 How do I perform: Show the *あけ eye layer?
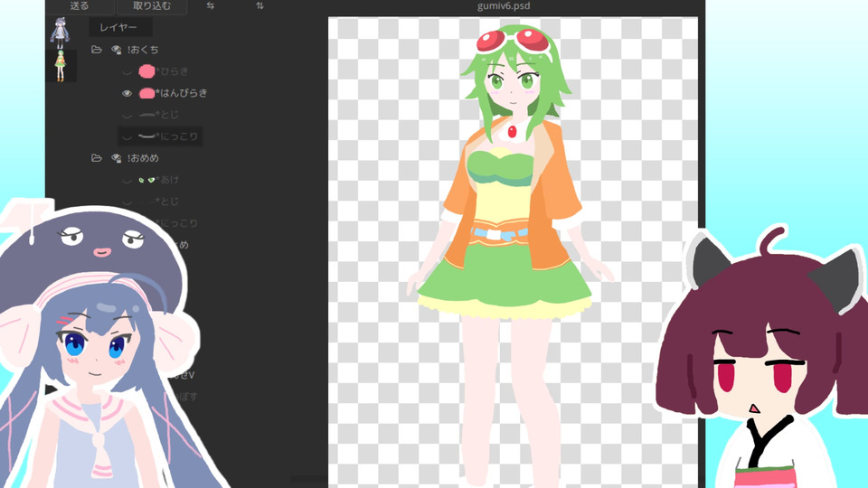pyautogui.click(x=127, y=180)
